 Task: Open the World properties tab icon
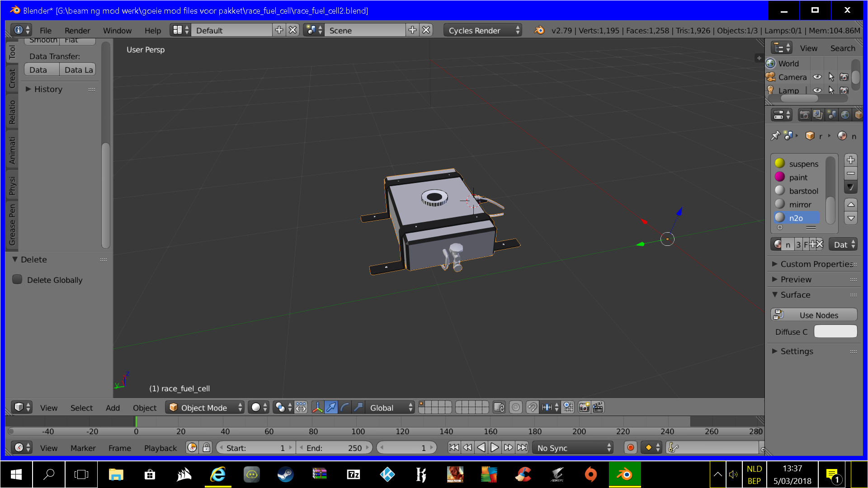pos(845,115)
